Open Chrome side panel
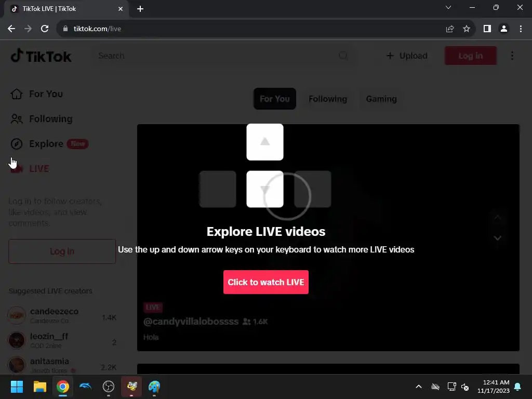 pos(487,29)
